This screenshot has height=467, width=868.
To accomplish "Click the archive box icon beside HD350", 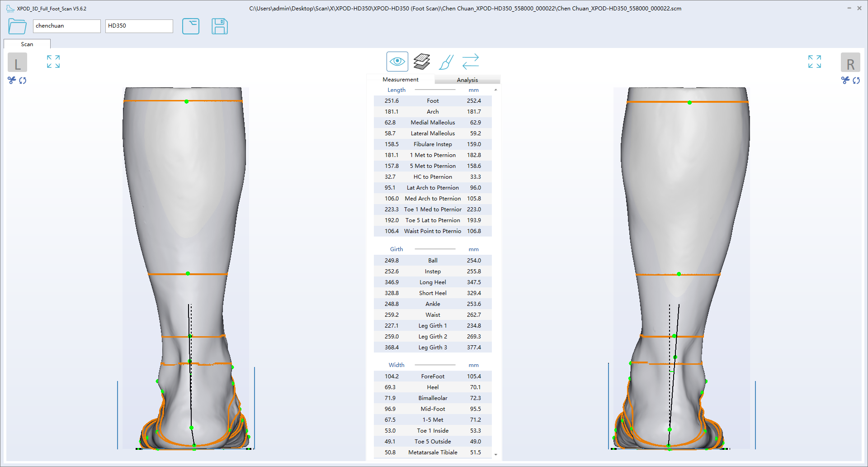I will [191, 26].
